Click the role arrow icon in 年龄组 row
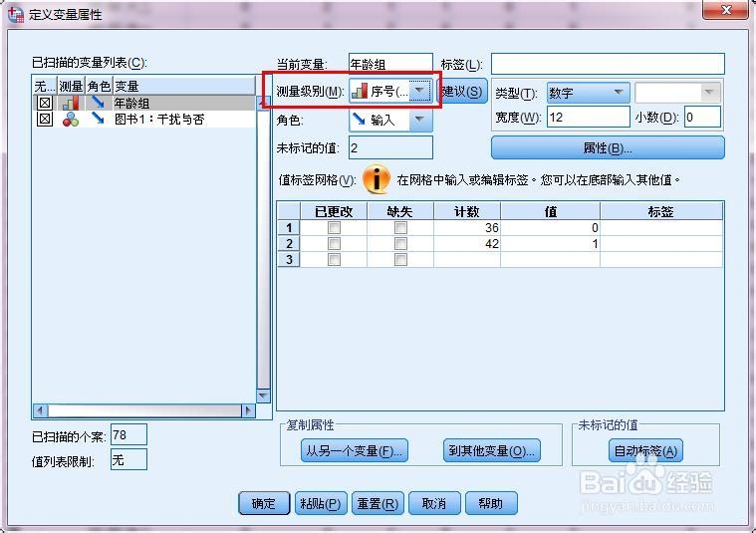The height and width of the screenshot is (533, 756). 98,102
